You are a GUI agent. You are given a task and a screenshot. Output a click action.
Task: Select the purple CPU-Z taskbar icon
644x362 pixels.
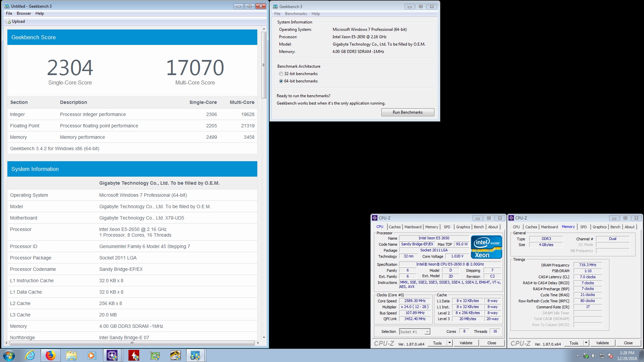[112, 355]
